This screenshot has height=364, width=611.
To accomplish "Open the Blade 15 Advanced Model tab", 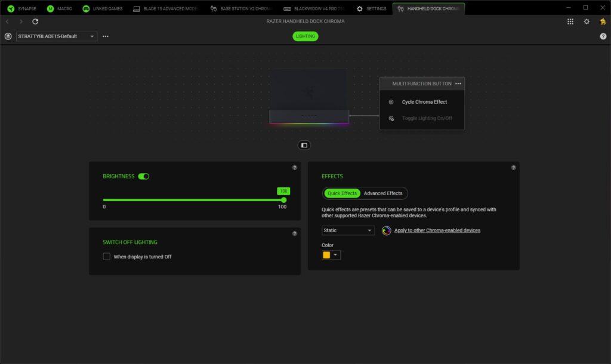I will click(x=166, y=8).
